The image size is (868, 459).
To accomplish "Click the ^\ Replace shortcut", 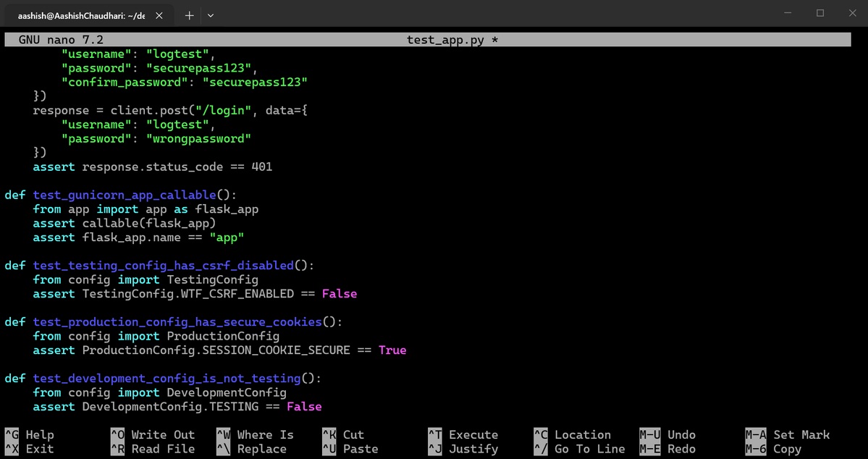I will pos(251,449).
